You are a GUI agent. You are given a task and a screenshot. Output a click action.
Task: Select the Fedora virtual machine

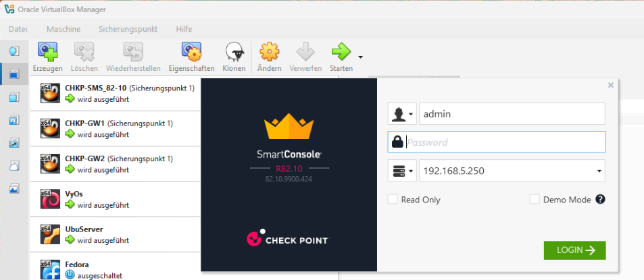(x=117, y=266)
